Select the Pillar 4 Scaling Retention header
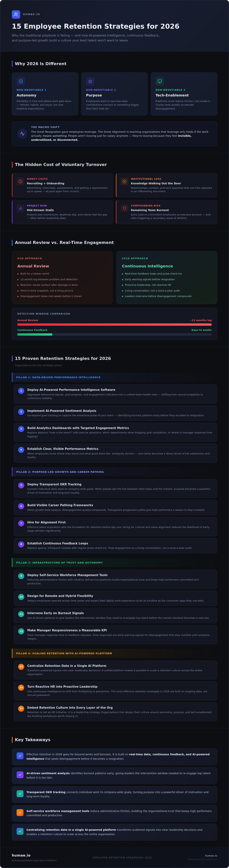 (114, 653)
